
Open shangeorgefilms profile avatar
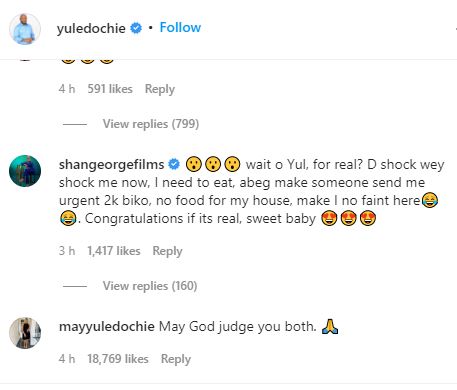(x=25, y=171)
